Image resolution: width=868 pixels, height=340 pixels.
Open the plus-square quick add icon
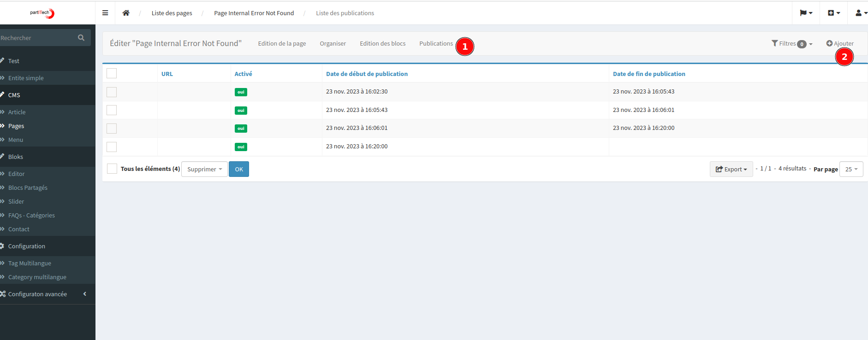833,13
